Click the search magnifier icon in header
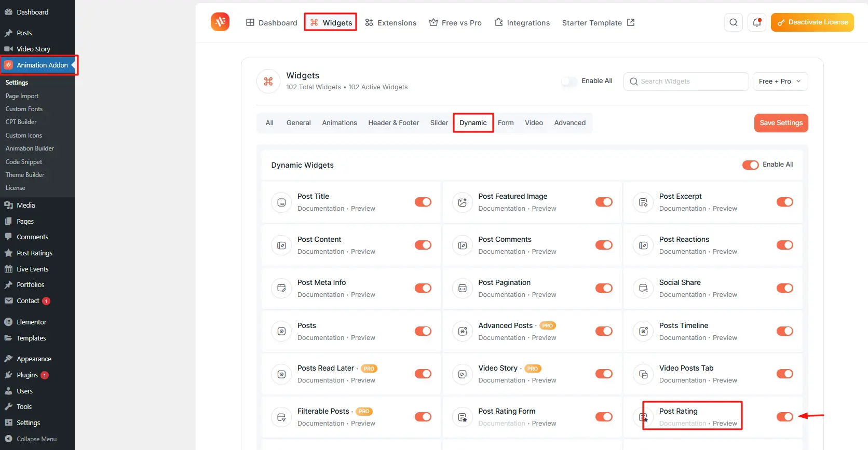 [x=733, y=22]
